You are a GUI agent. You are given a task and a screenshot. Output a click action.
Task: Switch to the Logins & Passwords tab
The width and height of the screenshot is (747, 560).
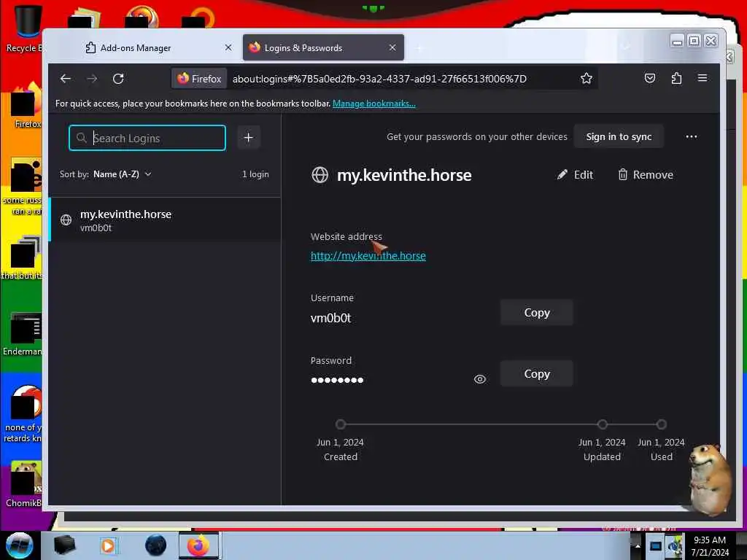[x=323, y=47]
